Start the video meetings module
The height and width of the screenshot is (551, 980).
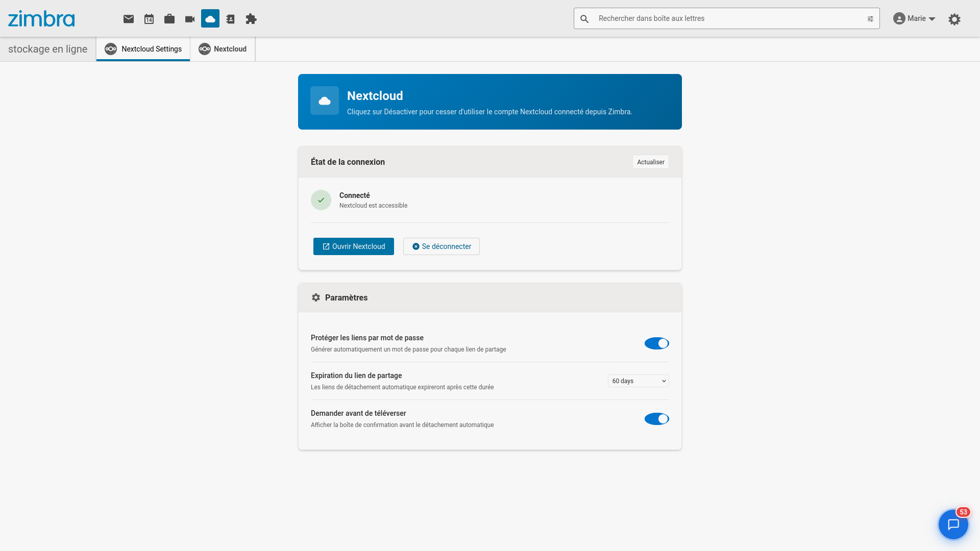[189, 18]
